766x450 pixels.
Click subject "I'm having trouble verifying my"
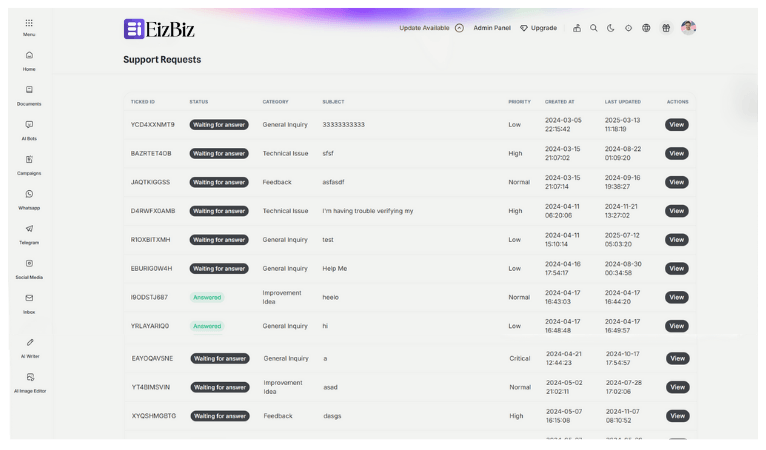[368, 211]
